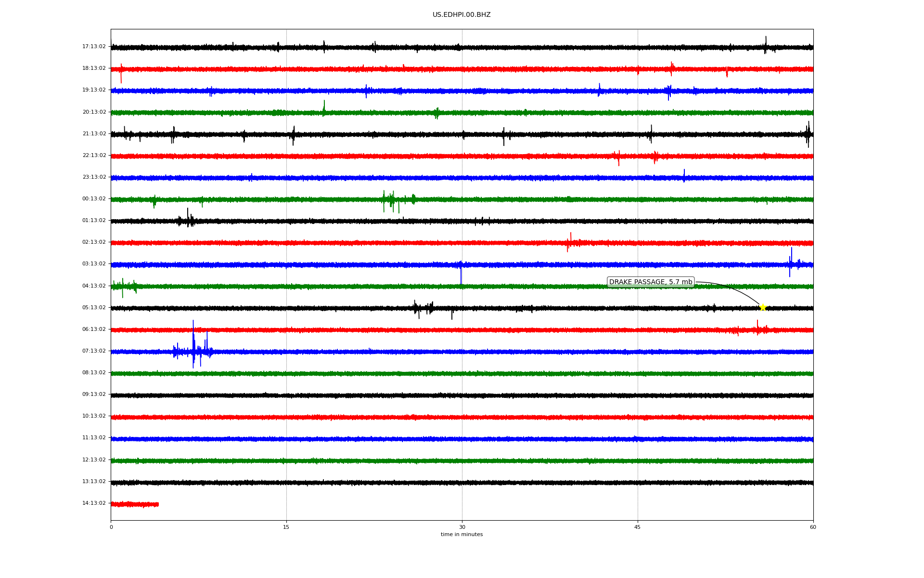This screenshot has width=924, height=578.
Task: Click the US.EDHPI.00.BHZ plot title
Action: pyautogui.click(x=462, y=15)
